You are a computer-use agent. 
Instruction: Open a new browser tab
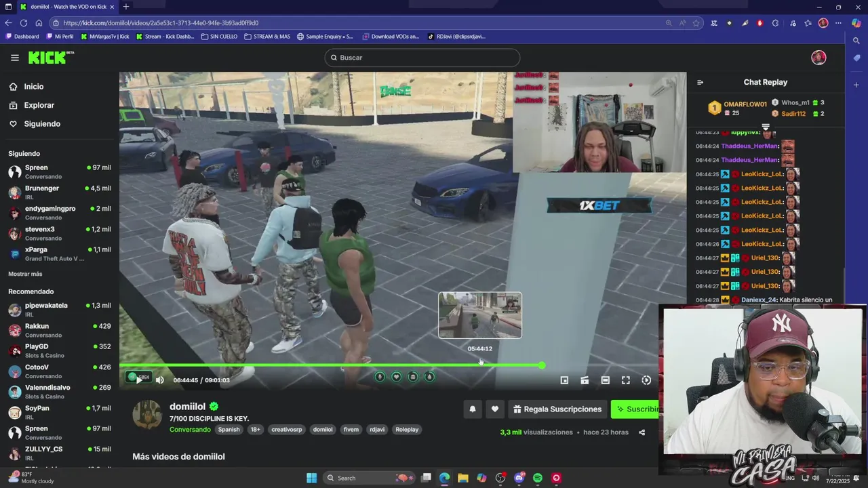(125, 7)
